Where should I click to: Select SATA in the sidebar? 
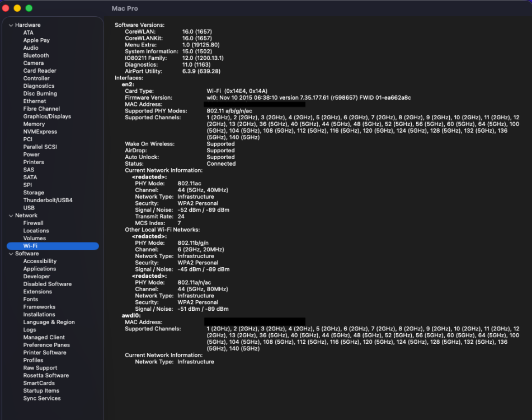coord(30,177)
